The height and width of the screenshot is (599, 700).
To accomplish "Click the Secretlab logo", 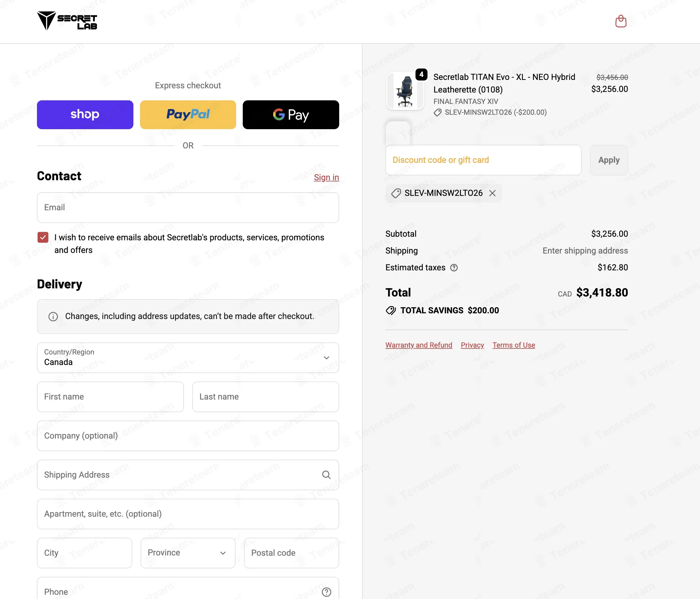I will [x=67, y=21].
